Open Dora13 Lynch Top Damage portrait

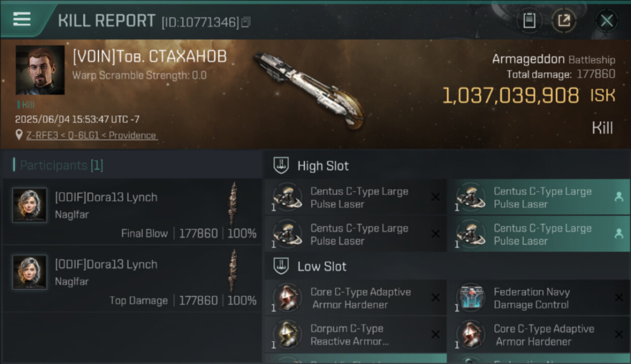[30, 272]
